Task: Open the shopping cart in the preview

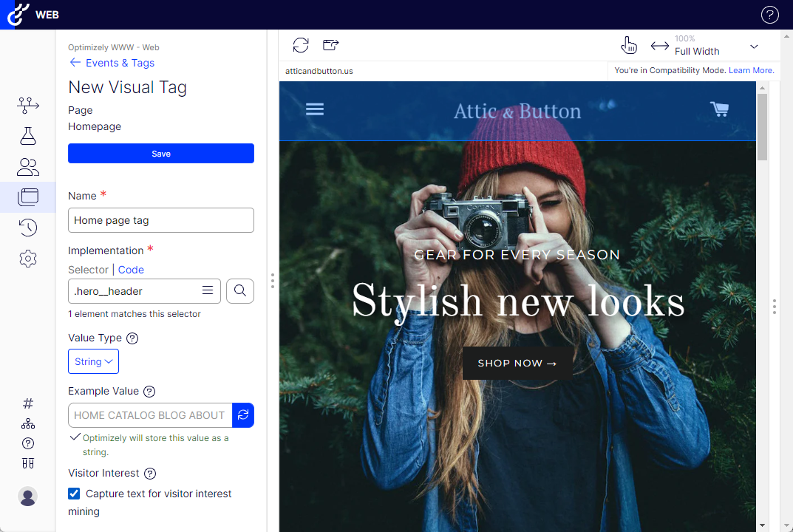Action: click(x=719, y=109)
